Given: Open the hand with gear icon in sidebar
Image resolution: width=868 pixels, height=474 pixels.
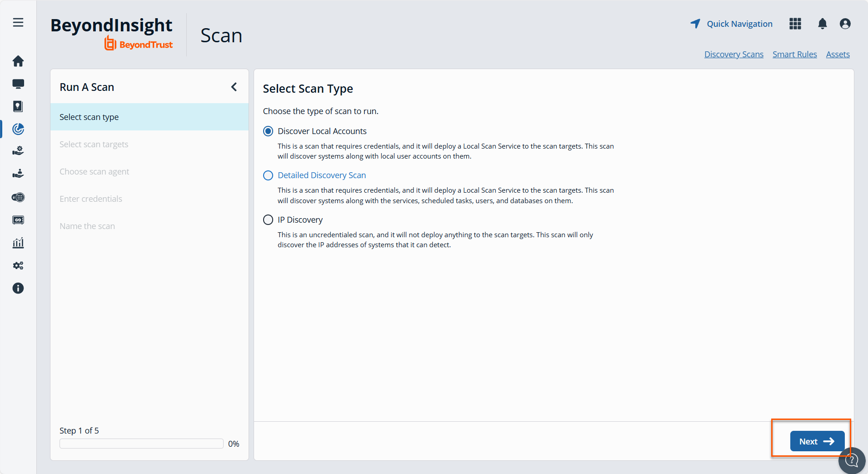Looking at the screenshot, I should tap(18, 151).
